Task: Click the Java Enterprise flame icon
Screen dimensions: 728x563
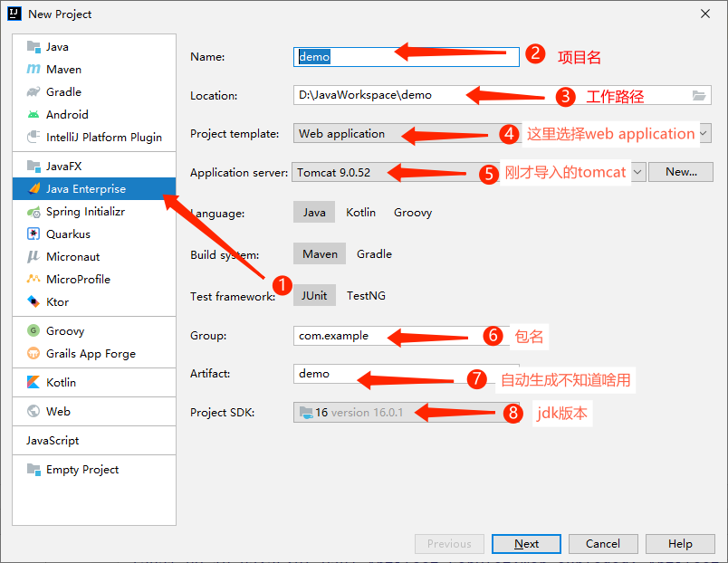Action: (x=34, y=188)
